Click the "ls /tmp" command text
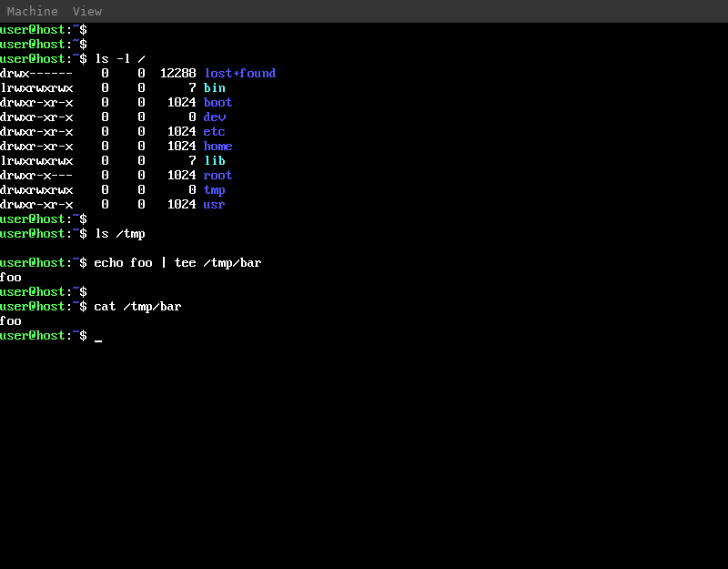The height and width of the screenshot is (569, 728). [120, 234]
